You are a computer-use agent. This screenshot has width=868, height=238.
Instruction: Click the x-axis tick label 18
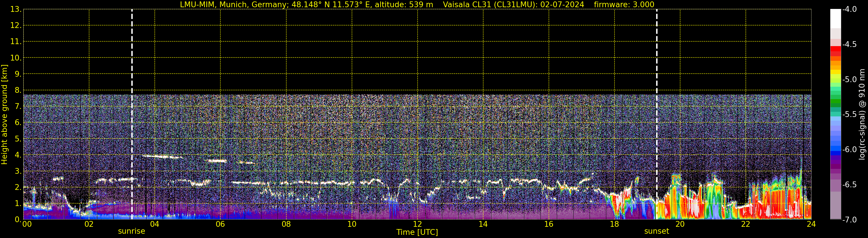(x=615, y=224)
